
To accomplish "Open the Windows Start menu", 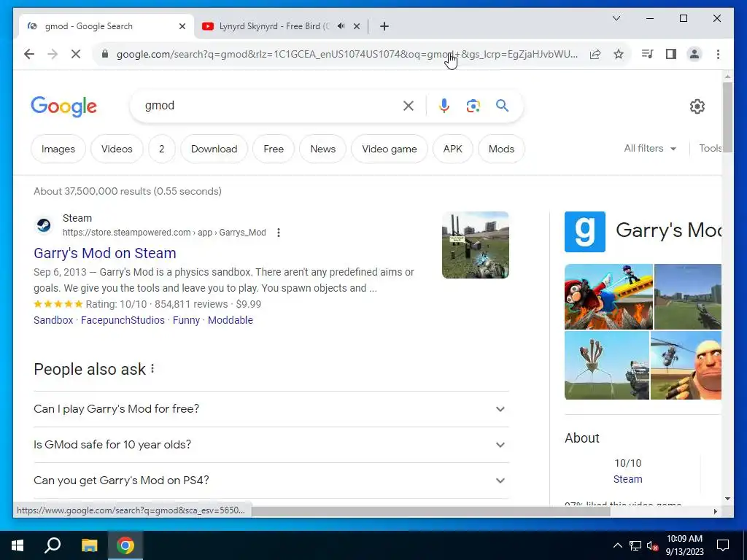I will 18,545.
